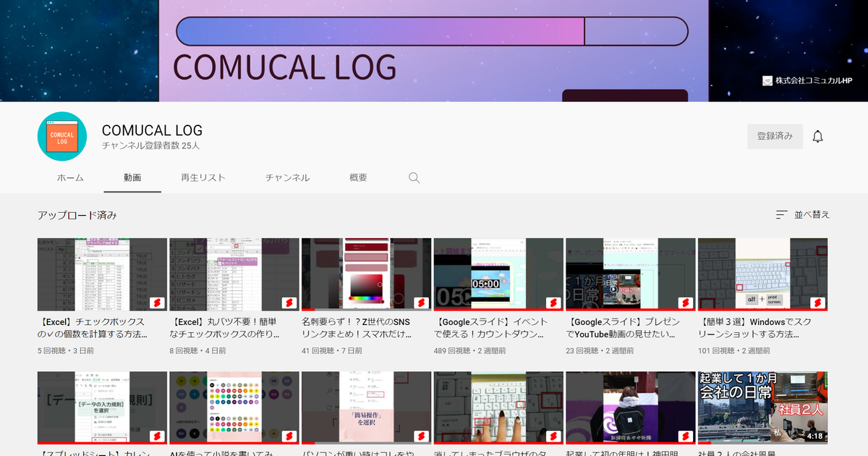Click Shorts badge on 名刺要らず video thumbnail
This screenshot has height=456, width=868.
pyautogui.click(x=421, y=303)
